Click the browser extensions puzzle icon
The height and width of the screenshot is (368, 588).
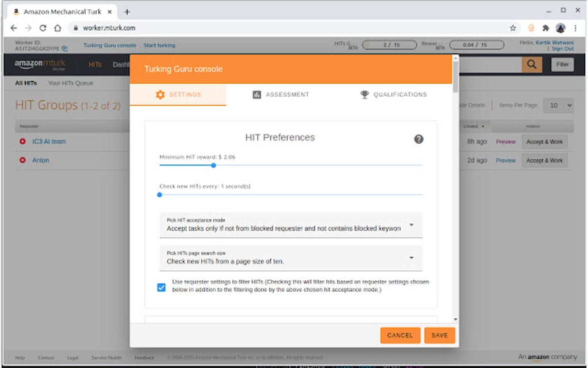coord(545,28)
